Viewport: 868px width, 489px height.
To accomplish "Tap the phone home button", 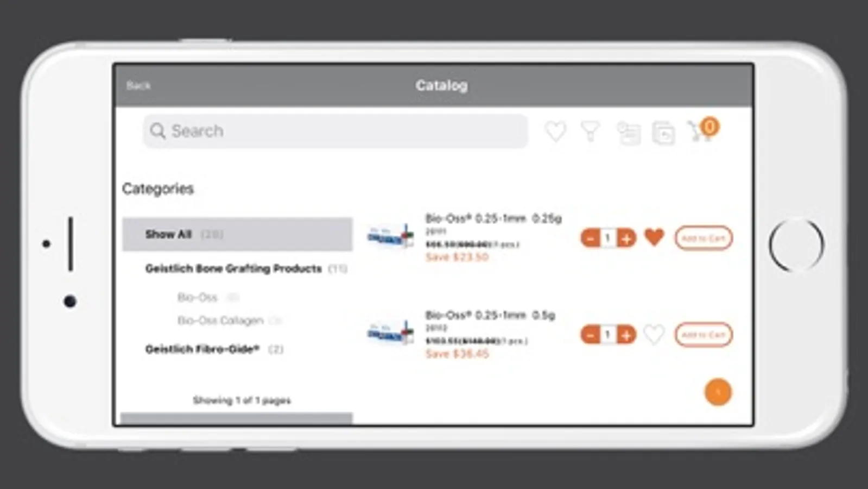I will [x=796, y=245].
